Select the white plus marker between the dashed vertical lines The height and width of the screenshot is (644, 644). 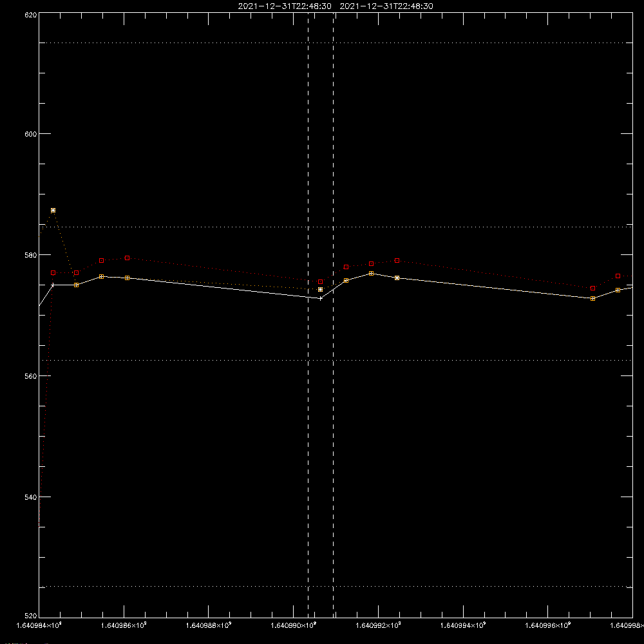320,299
